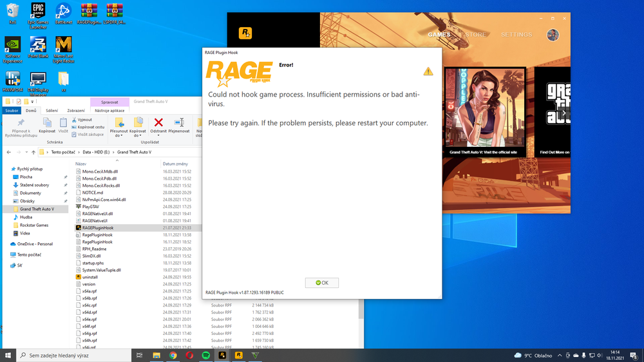Sort by Datum změny column

175,164
